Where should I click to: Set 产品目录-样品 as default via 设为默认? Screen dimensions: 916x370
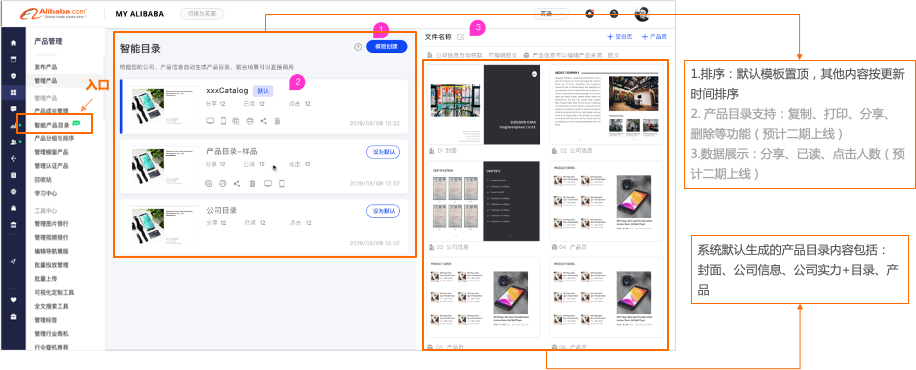coord(383,152)
